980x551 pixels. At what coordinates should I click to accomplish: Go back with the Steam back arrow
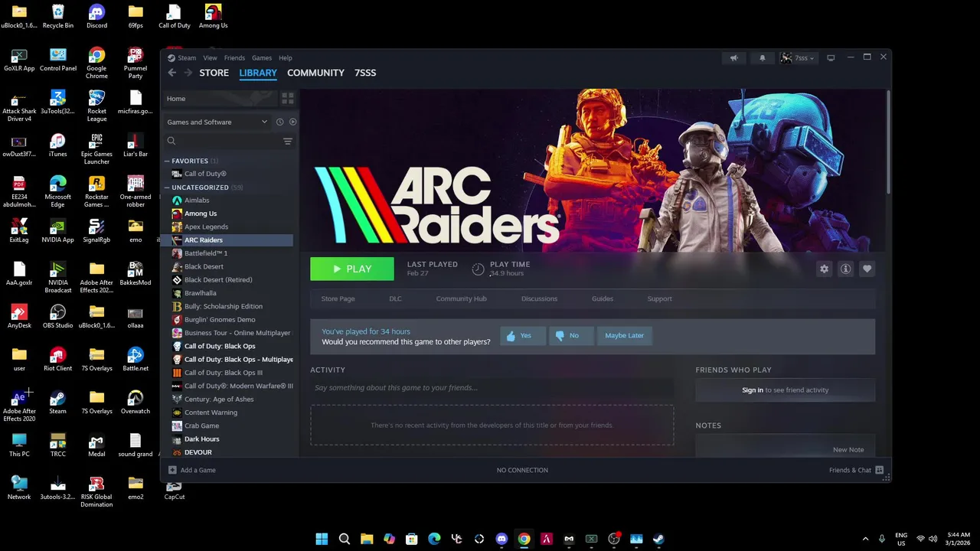click(x=171, y=73)
